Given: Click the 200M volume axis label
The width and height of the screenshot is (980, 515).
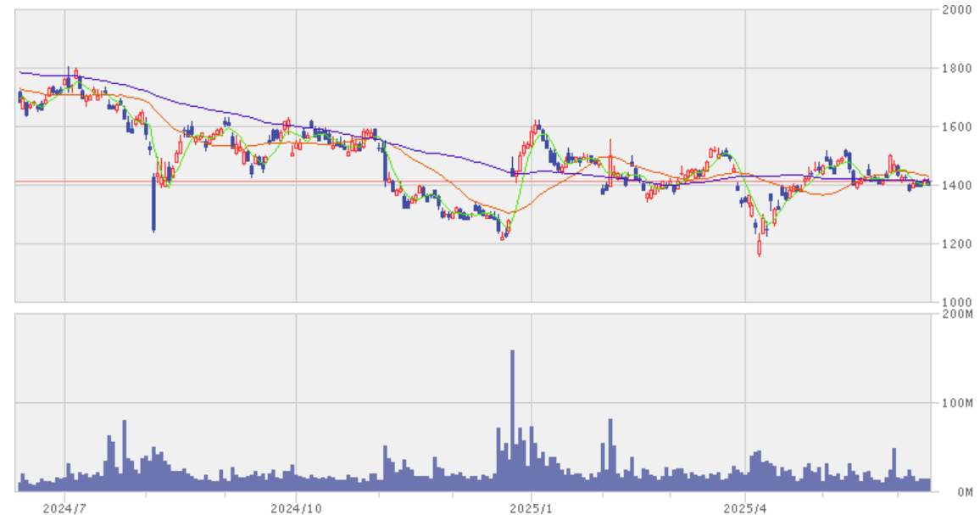Looking at the screenshot, I should (x=956, y=314).
